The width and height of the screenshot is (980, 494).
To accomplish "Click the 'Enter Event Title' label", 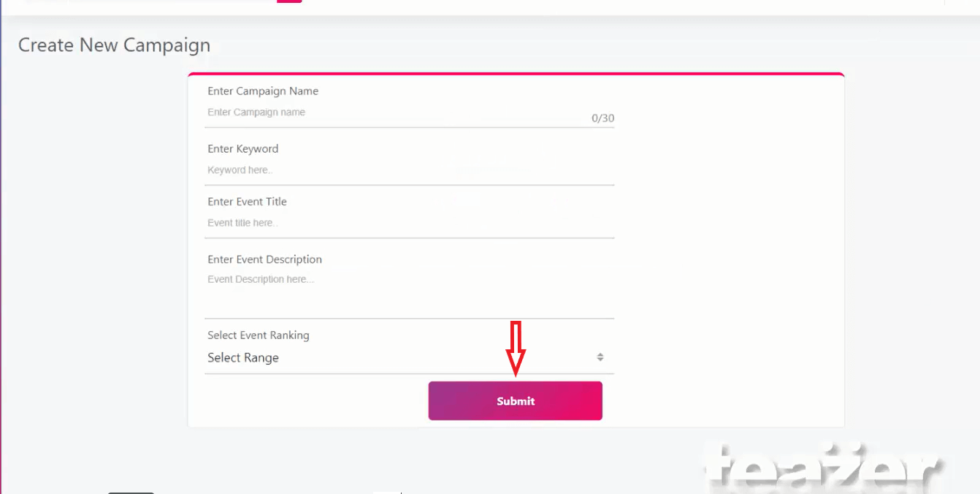I will 247,202.
